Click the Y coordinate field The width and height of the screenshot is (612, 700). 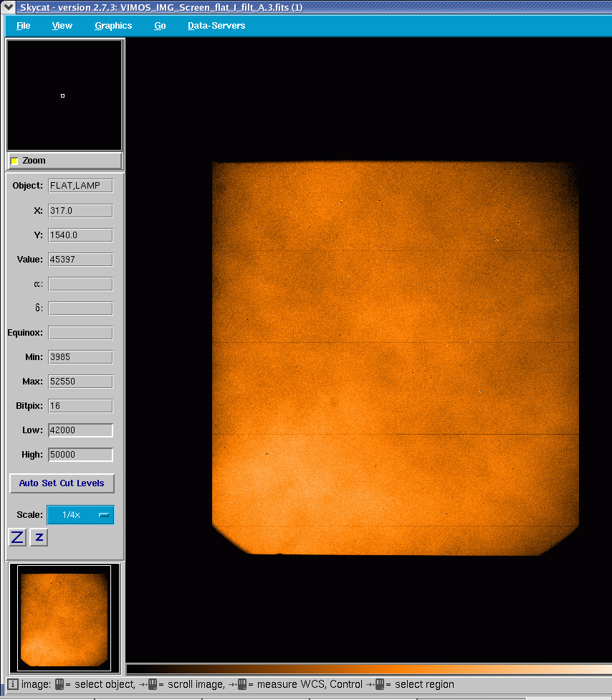(x=81, y=235)
